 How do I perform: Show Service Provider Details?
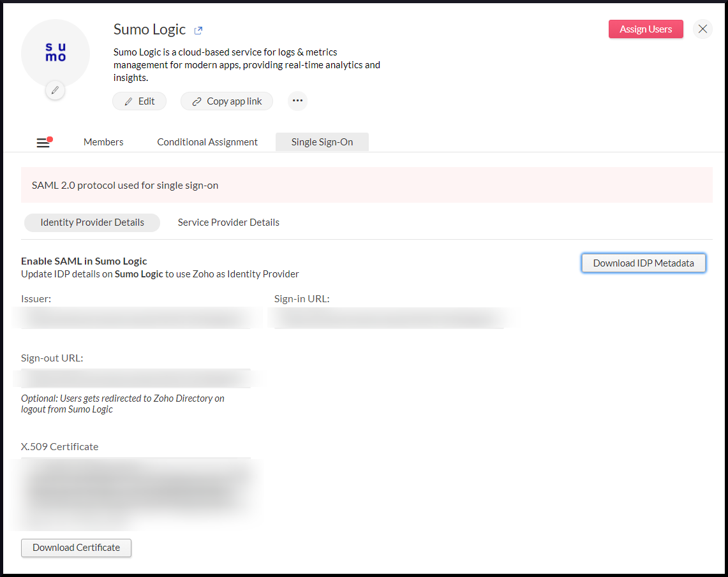[x=228, y=223]
